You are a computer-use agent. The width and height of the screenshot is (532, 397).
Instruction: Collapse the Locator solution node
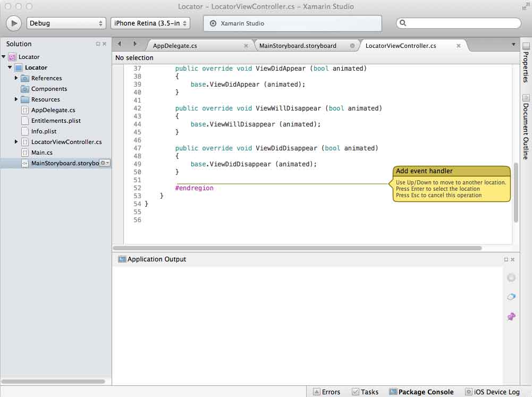coord(3,57)
